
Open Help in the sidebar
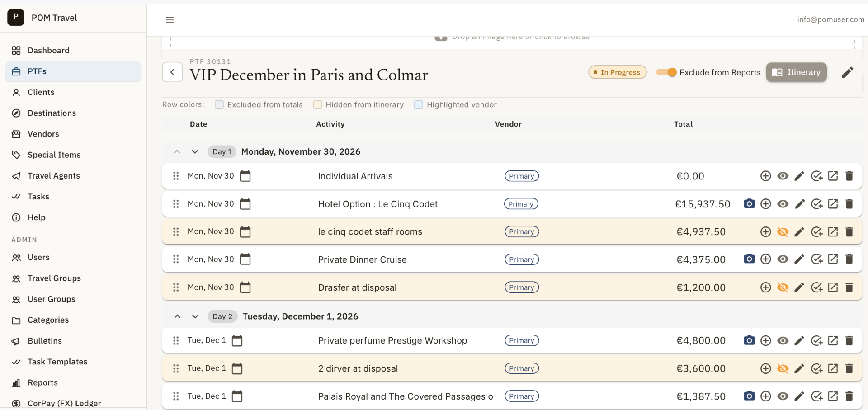pyautogui.click(x=73, y=217)
